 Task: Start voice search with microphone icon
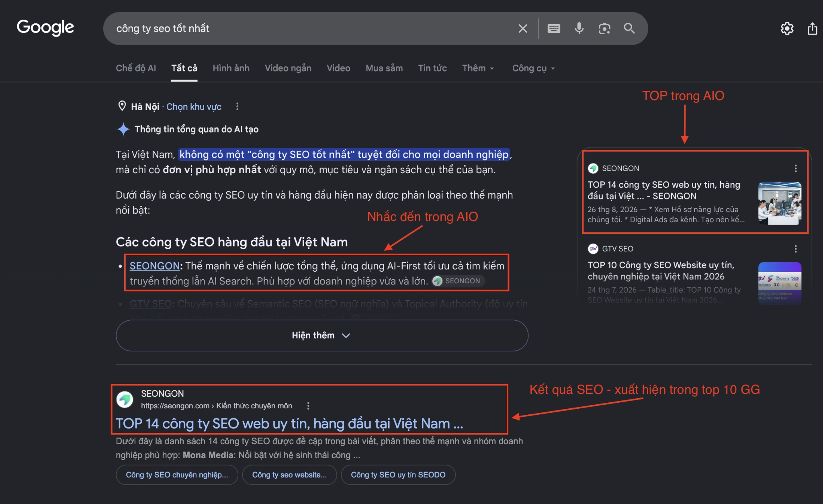[x=579, y=29]
